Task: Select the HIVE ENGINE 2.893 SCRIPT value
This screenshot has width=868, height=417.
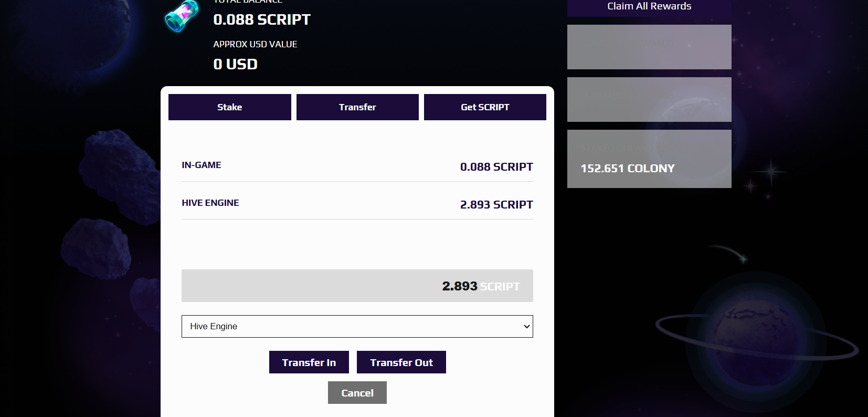Action: [496, 205]
